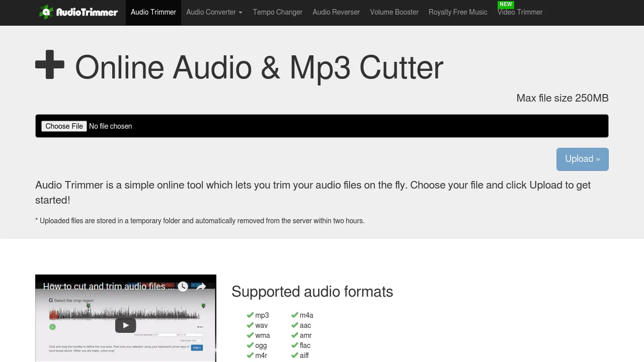This screenshot has height=362, width=644.
Task: Open the video title 'How to cut and trim audio files'
Action: point(109,287)
